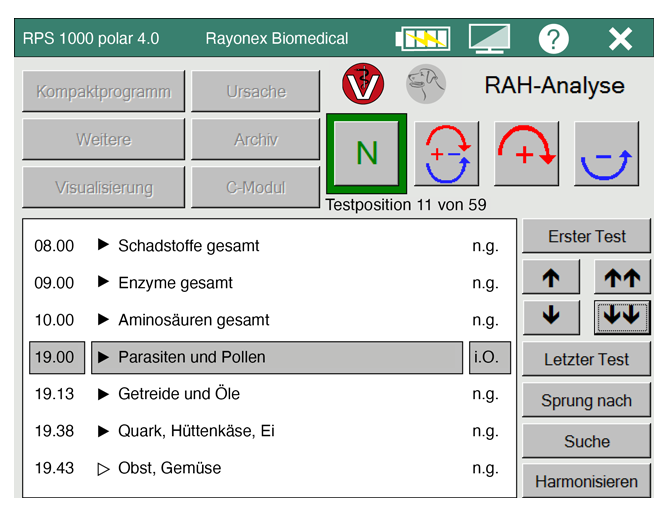Expand the Obst, Gemüse hollow triangle
Screen dimensions: 666x511
(103, 468)
